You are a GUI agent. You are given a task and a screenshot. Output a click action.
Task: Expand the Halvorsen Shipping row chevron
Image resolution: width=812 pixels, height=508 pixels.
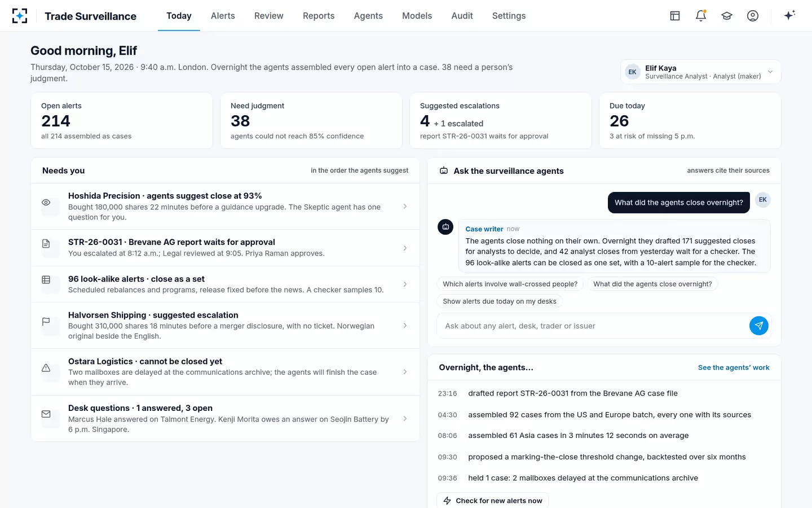pos(405,326)
